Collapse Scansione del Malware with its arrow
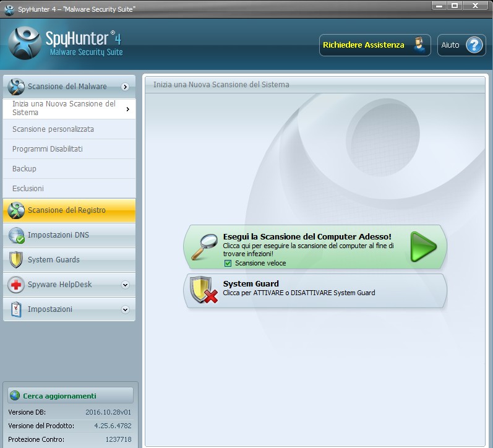Screen dimensions: 493x448 (125, 87)
